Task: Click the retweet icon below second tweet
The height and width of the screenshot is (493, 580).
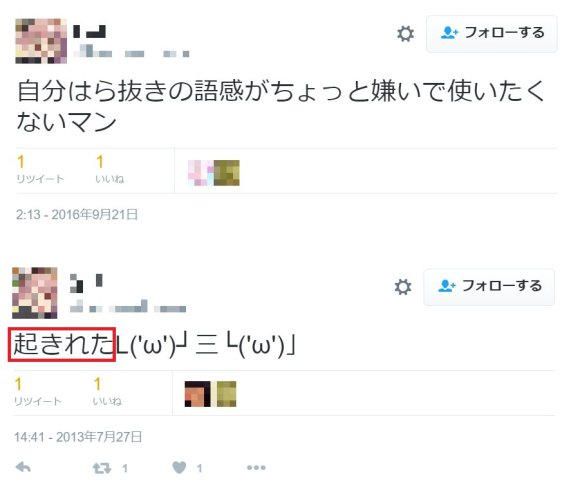Action: click(101, 468)
